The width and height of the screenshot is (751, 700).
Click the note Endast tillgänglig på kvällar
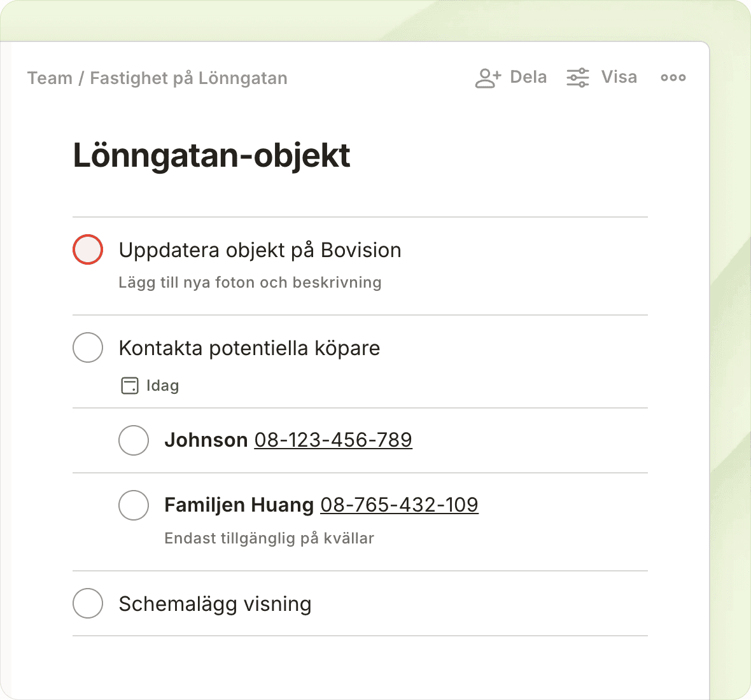[269, 538]
